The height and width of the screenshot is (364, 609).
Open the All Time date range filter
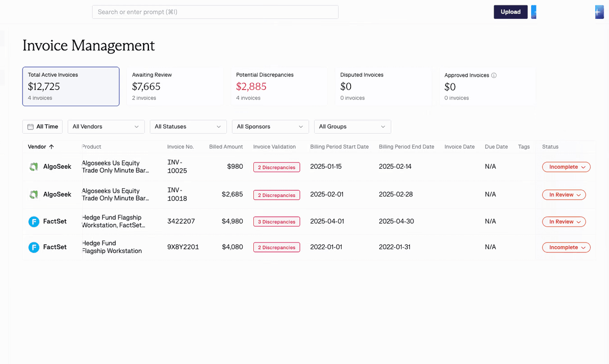[43, 127]
